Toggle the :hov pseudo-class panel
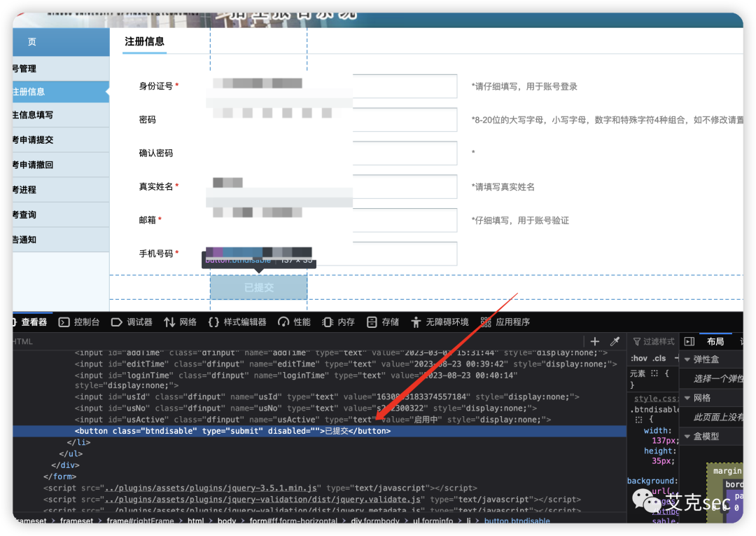 (x=638, y=358)
